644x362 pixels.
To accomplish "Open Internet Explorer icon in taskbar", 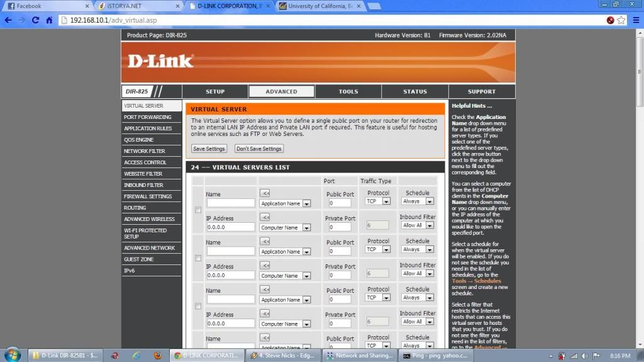I will click(136, 356).
